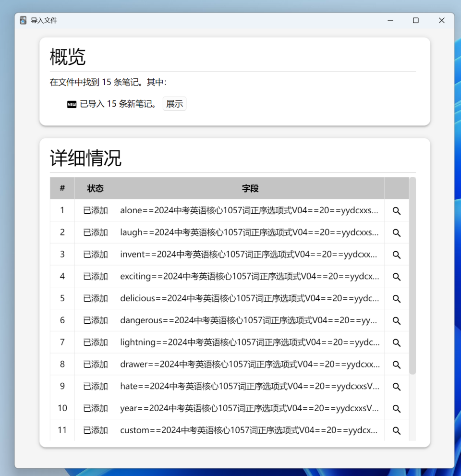Click the 字段 column header
This screenshot has height=476, width=461.
(250, 188)
